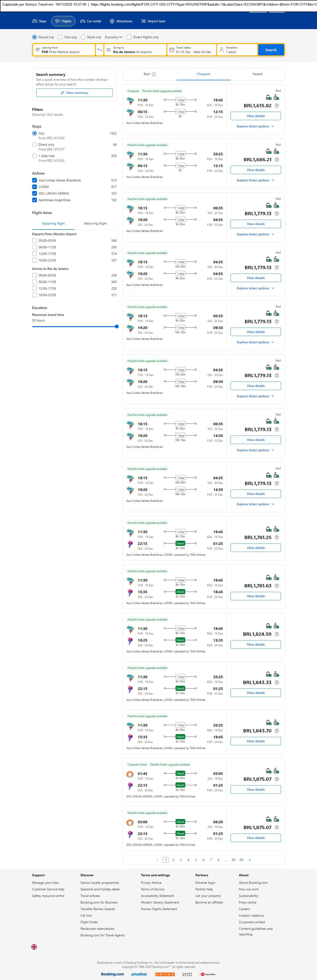Viewport: 317px width, 980px height.
Task: Open the Economy cabin class dropdown
Action: coord(113,37)
